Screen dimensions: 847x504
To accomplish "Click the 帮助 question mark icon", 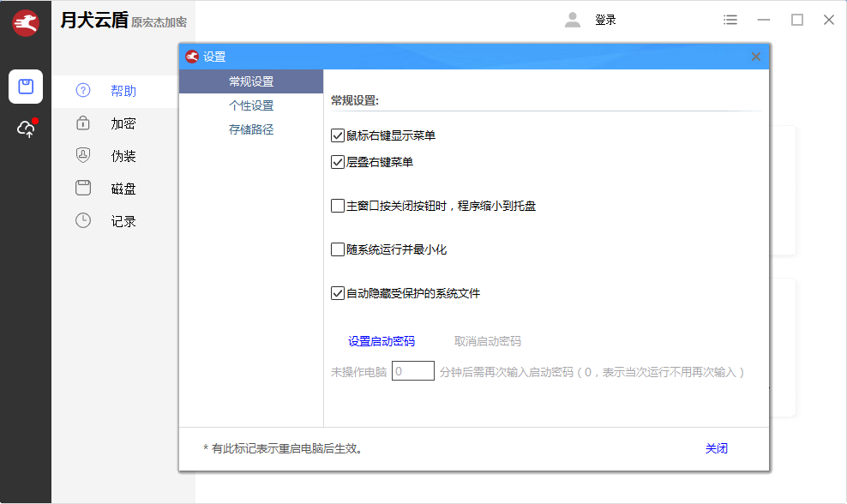I will (x=83, y=91).
